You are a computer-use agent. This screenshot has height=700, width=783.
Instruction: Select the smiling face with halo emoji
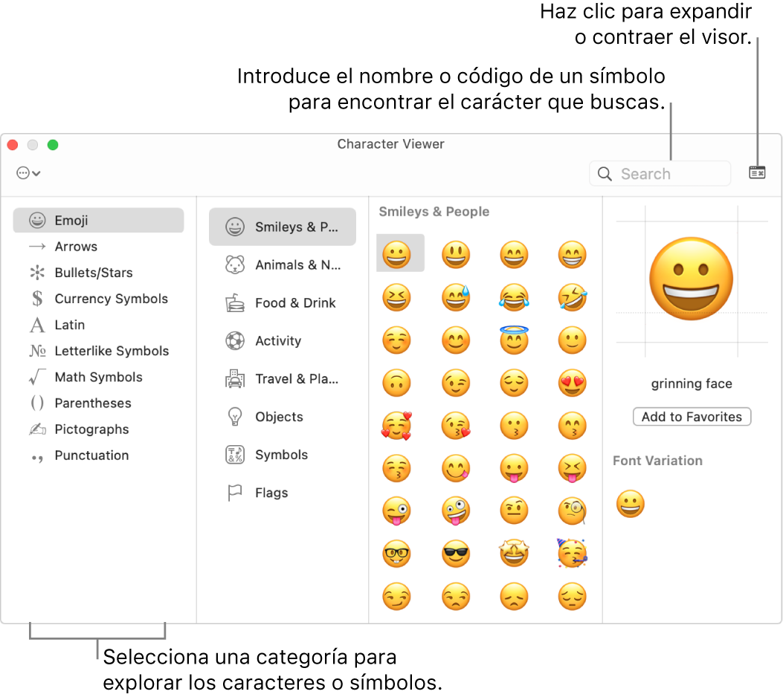tap(514, 340)
